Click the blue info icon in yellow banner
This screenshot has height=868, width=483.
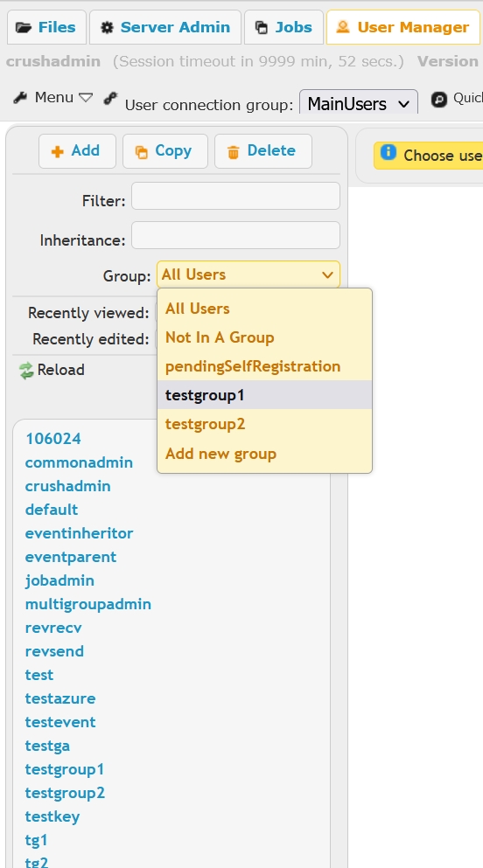point(388,152)
